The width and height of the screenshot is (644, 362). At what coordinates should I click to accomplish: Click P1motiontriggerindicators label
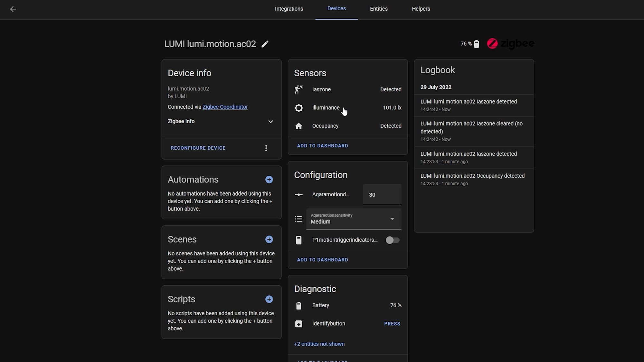tap(345, 240)
